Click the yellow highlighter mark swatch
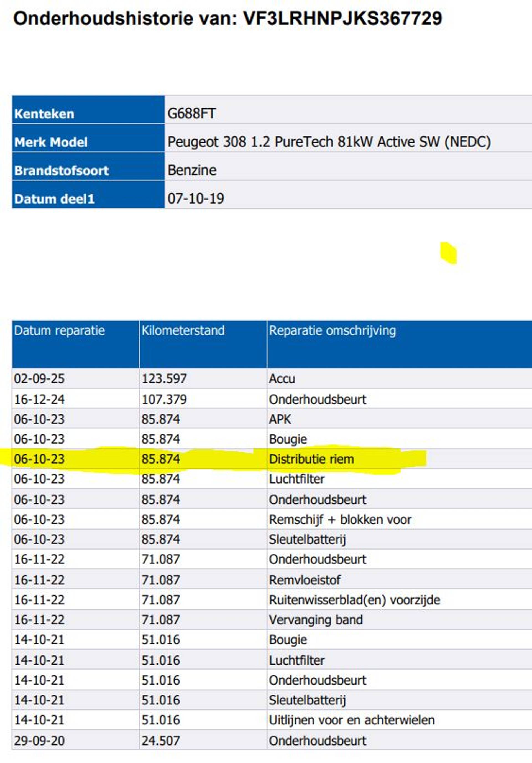532x763 pixels. tap(449, 253)
